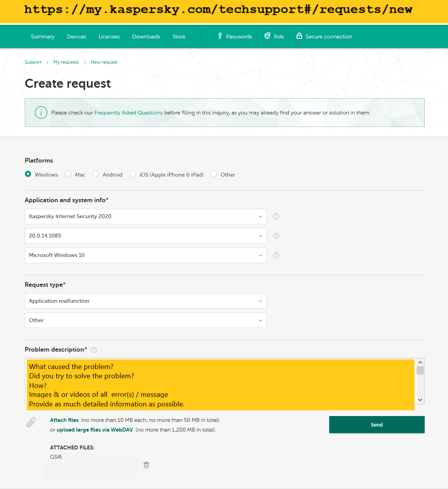Viewport: 448px width, 489px height.
Task: Click the Secure connection lock icon
Action: pos(299,36)
